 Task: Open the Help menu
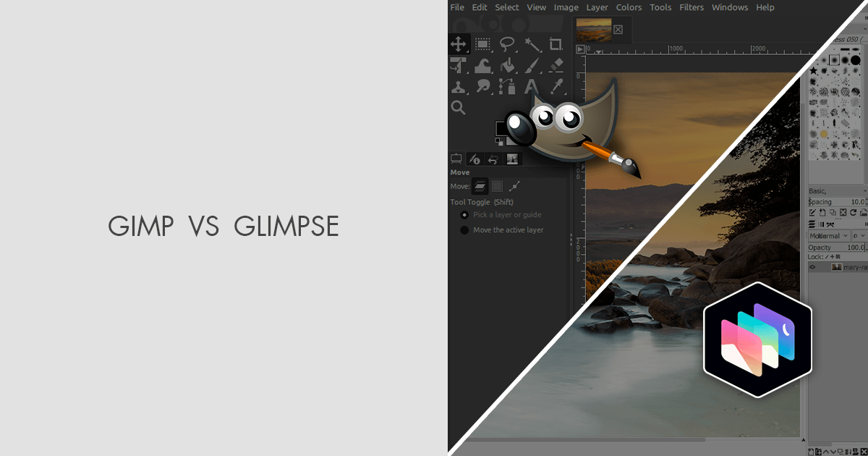point(765,7)
